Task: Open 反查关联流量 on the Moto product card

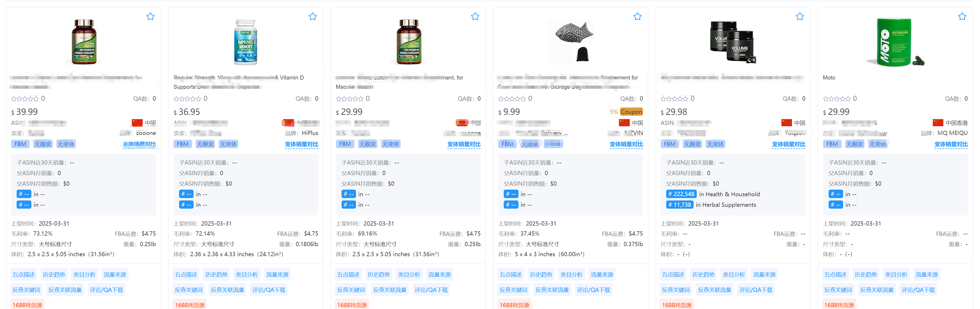Action: (x=877, y=290)
